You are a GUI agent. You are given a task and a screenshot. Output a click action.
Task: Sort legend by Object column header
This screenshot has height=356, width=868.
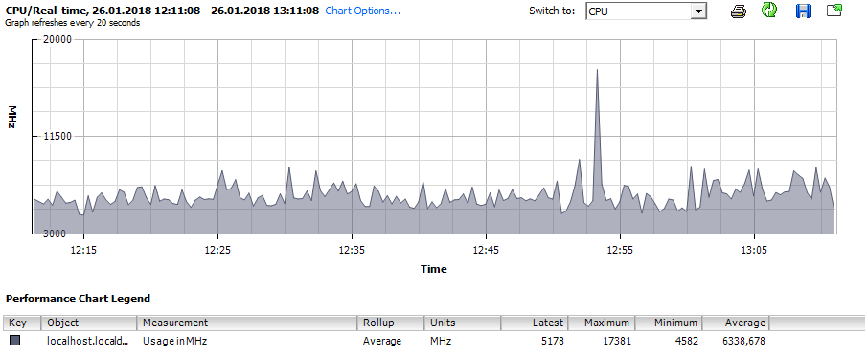pyautogui.click(x=90, y=323)
